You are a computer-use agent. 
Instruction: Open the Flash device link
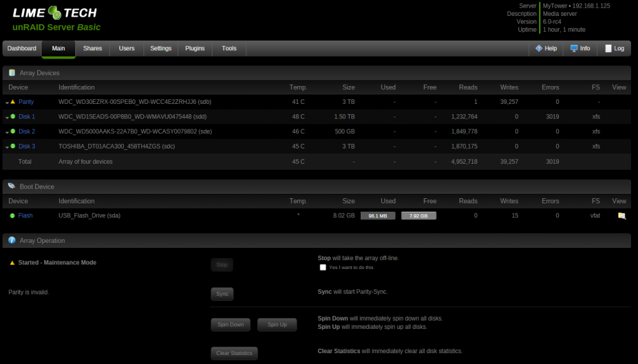pos(26,215)
